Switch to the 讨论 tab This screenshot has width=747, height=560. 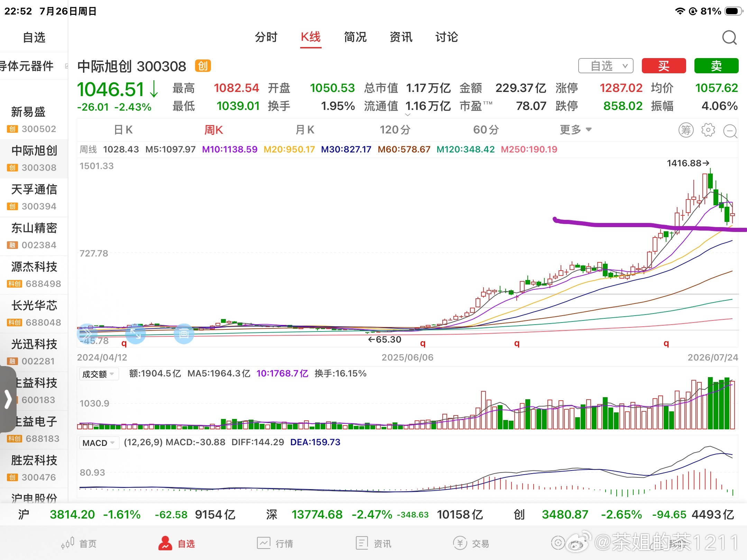pos(446,37)
